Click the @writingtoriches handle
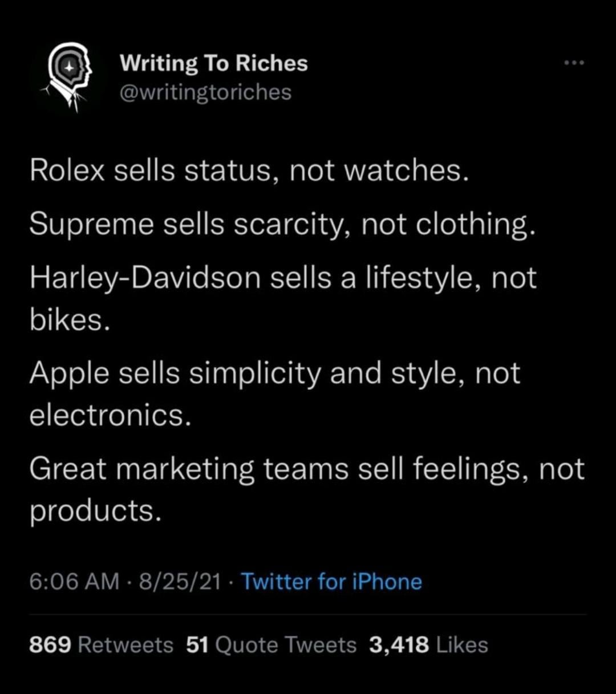The image size is (616, 694). [x=205, y=92]
